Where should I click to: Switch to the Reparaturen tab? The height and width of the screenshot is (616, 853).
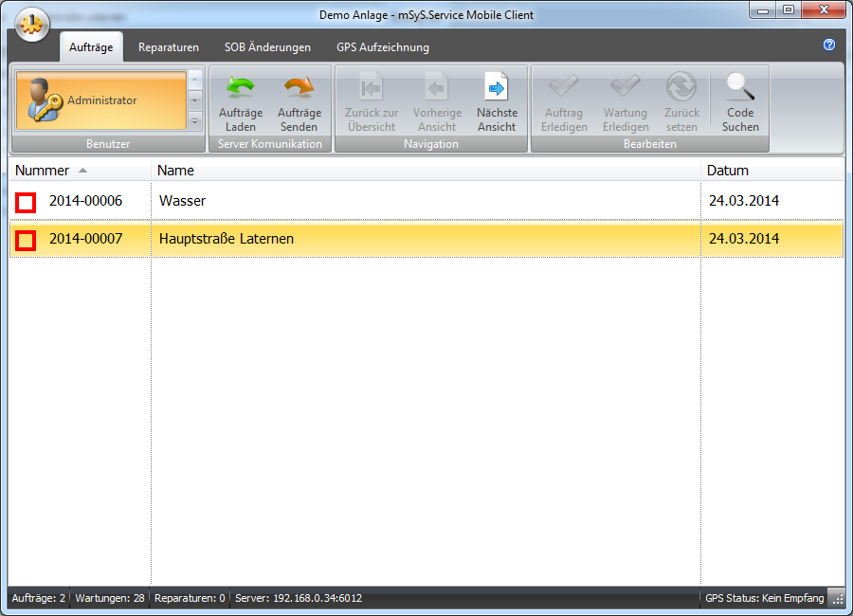tap(169, 47)
